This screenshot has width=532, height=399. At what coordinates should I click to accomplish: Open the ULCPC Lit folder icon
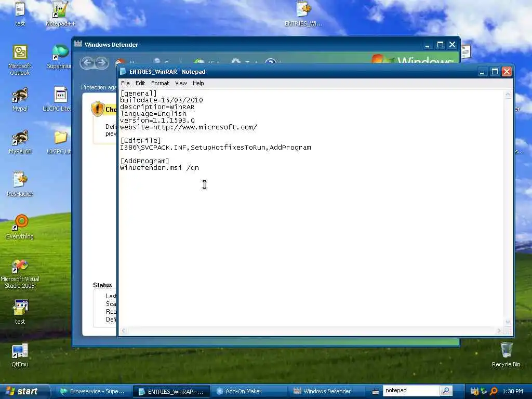coord(60,142)
